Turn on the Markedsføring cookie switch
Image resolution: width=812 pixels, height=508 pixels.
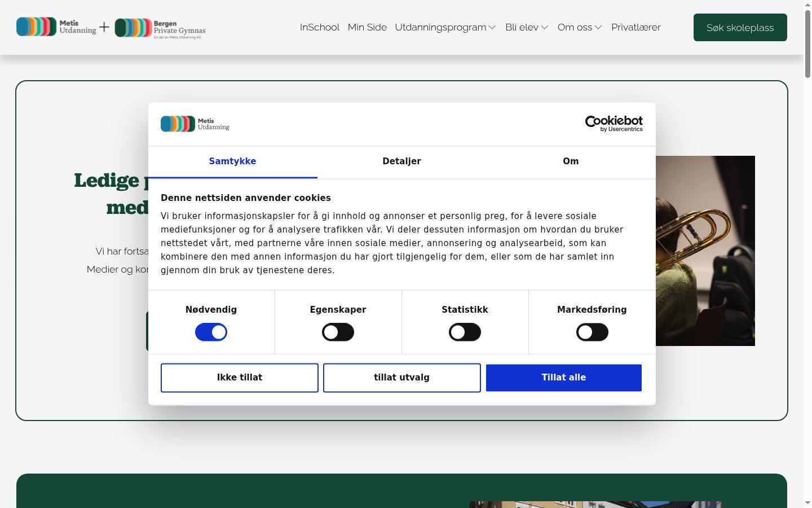click(592, 332)
